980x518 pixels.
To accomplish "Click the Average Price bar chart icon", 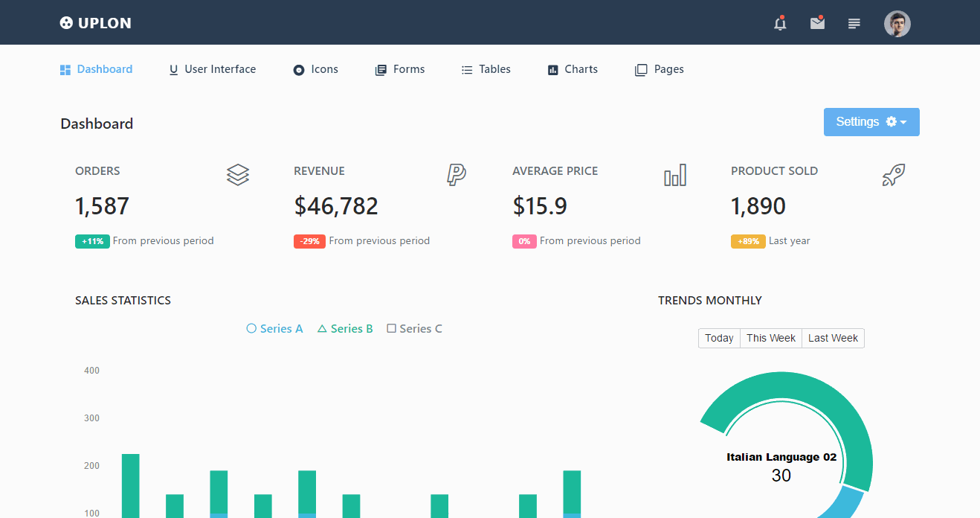I will [x=674, y=176].
